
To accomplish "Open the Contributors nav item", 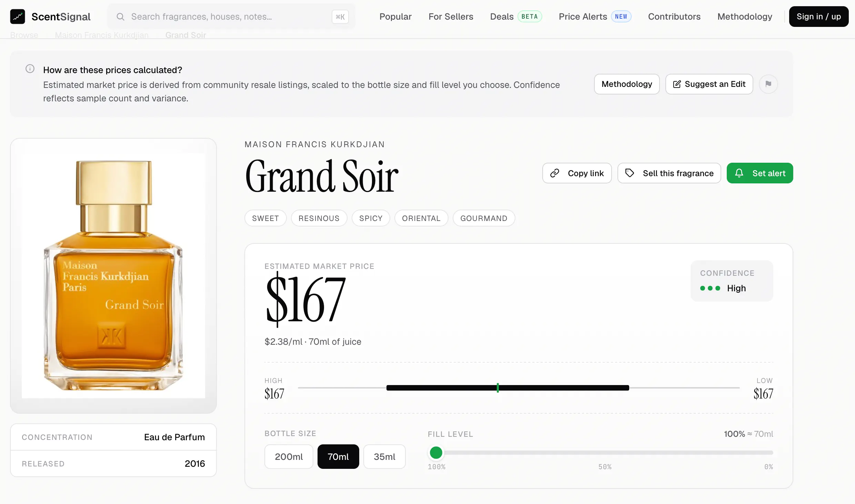I will tap(674, 17).
